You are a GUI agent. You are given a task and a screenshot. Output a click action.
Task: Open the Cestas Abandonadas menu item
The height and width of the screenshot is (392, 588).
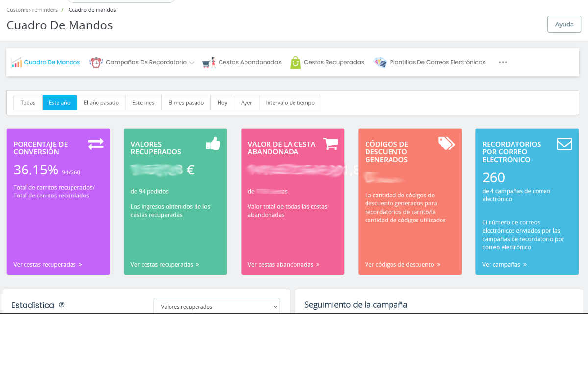(250, 63)
